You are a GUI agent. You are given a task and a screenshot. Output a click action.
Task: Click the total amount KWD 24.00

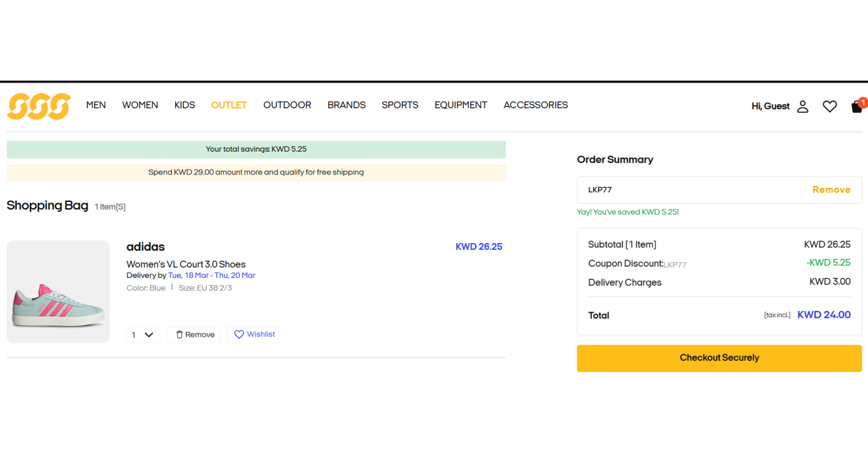tap(824, 315)
